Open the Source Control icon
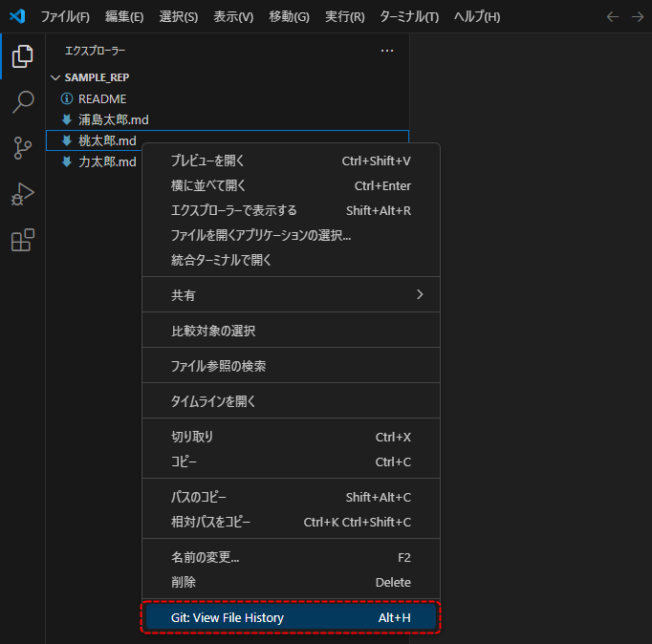This screenshot has width=652, height=644. pos(22,148)
